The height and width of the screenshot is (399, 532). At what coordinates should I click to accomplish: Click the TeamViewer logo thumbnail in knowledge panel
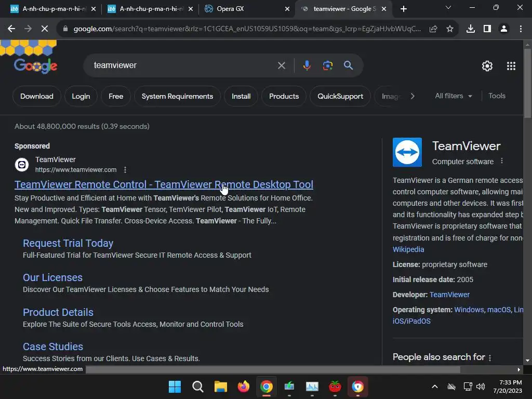coord(407,152)
